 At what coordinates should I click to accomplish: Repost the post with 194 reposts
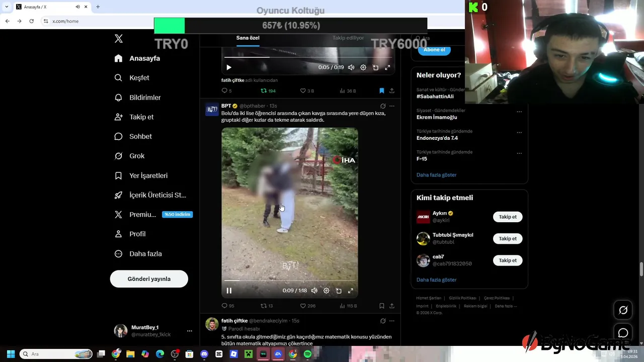(268, 91)
